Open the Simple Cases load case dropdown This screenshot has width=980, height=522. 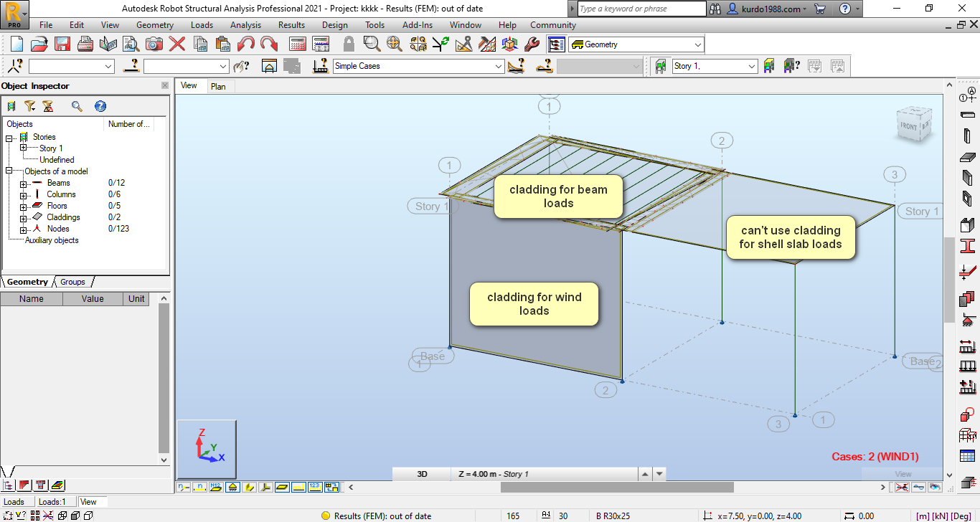pyautogui.click(x=499, y=66)
